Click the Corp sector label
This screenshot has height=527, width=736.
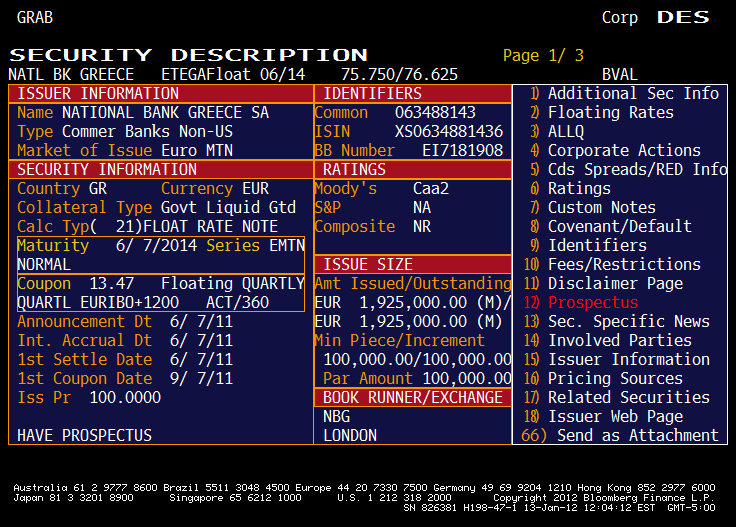tap(620, 18)
